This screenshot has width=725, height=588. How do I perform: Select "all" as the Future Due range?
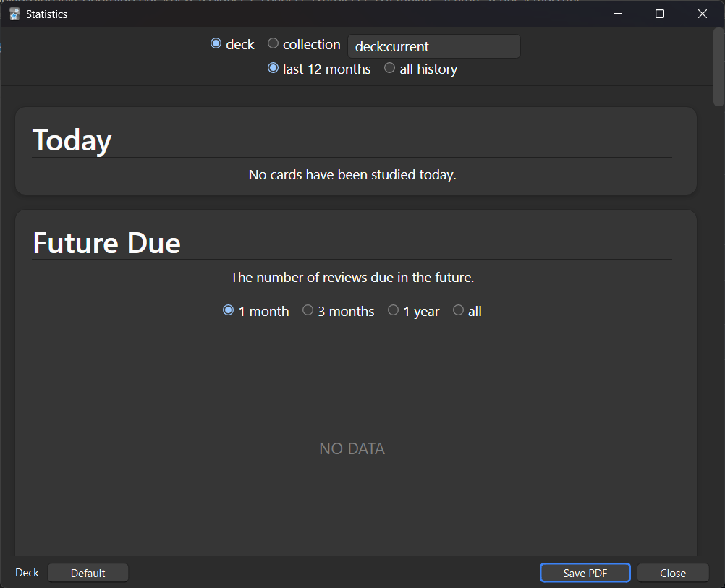458,310
